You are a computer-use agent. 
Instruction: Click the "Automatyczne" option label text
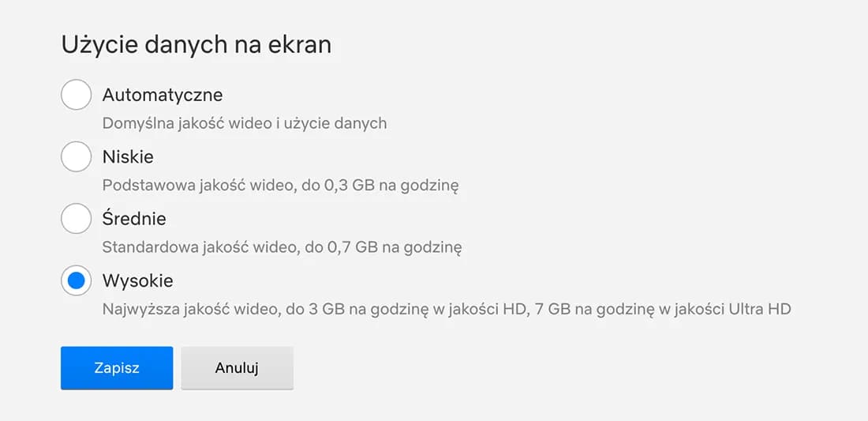click(163, 96)
